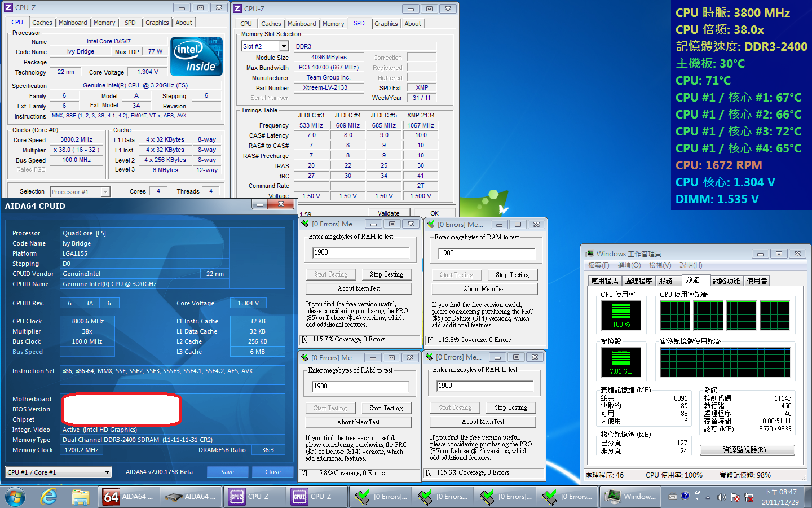Click About MemTest in the 115.3% coverage window
812x508 pixels.
(x=483, y=422)
